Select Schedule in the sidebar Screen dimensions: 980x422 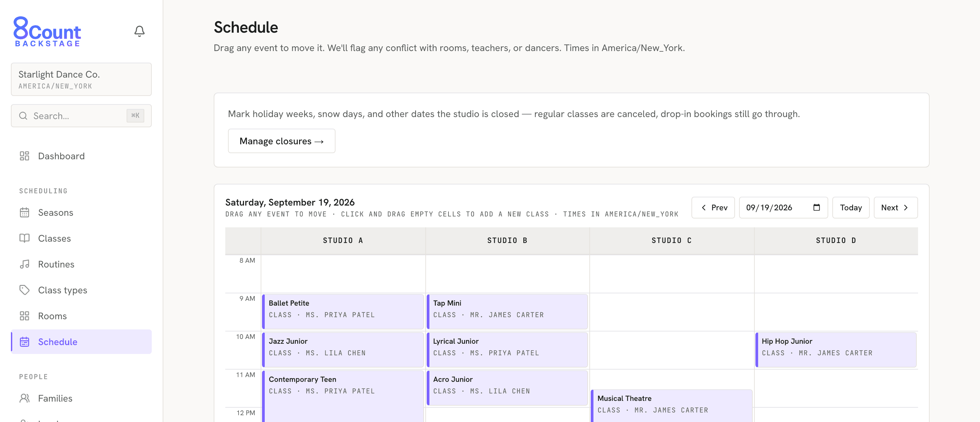pyautogui.click(x=81, y=342)
